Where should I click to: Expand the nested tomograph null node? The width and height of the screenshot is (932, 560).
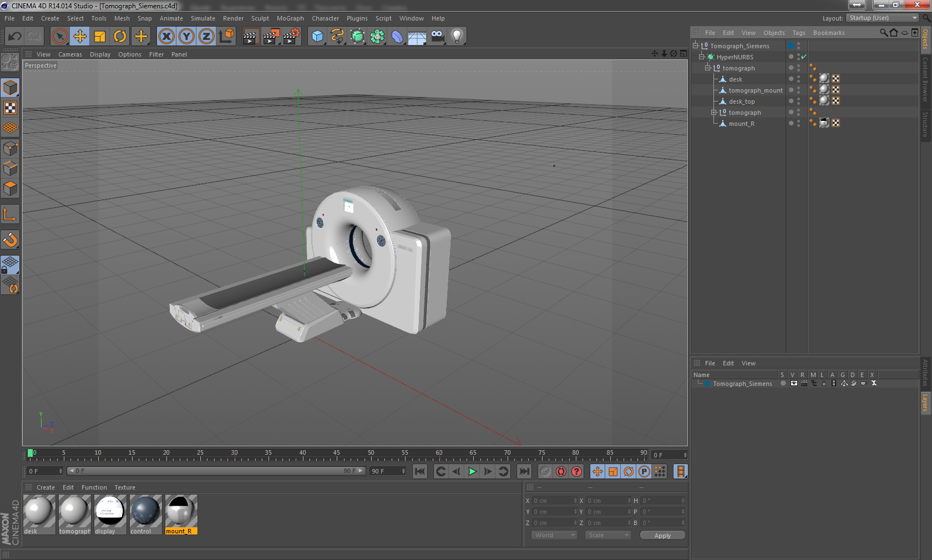point(713,112)
